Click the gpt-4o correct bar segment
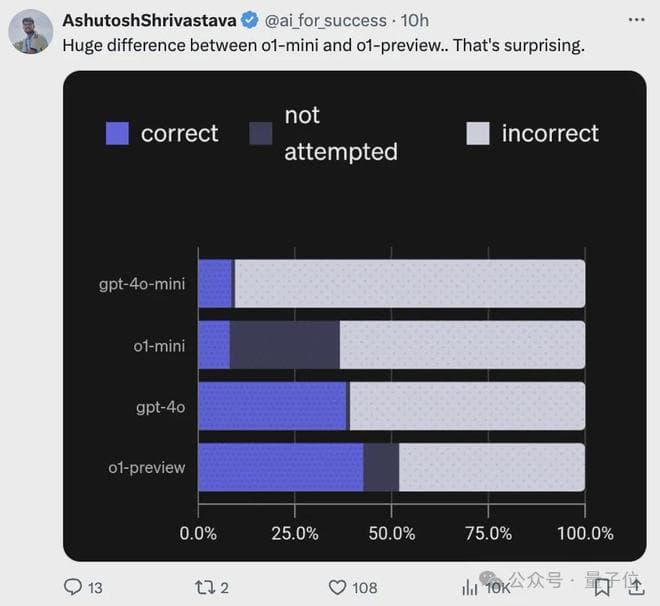This screenshot has width=660, height=606. pos(272,406)
